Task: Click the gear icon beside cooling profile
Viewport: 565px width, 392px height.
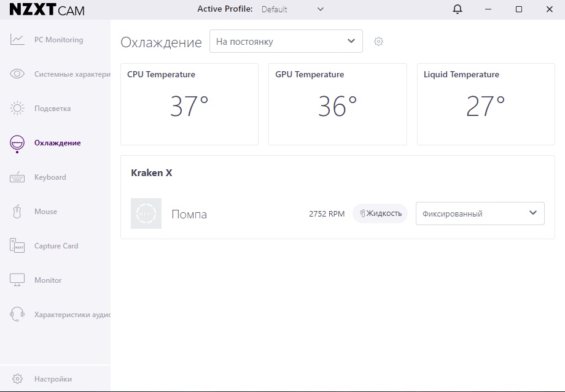Action: click(379, 42)
